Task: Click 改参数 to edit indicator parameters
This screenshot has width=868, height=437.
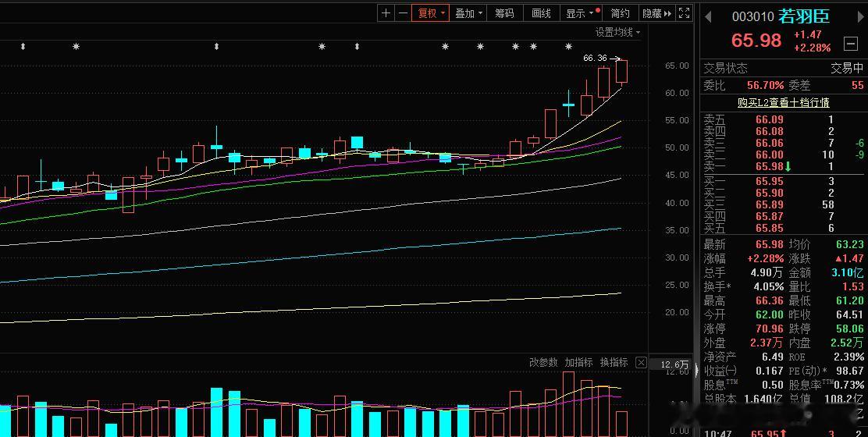Action: tap(543, 362)
